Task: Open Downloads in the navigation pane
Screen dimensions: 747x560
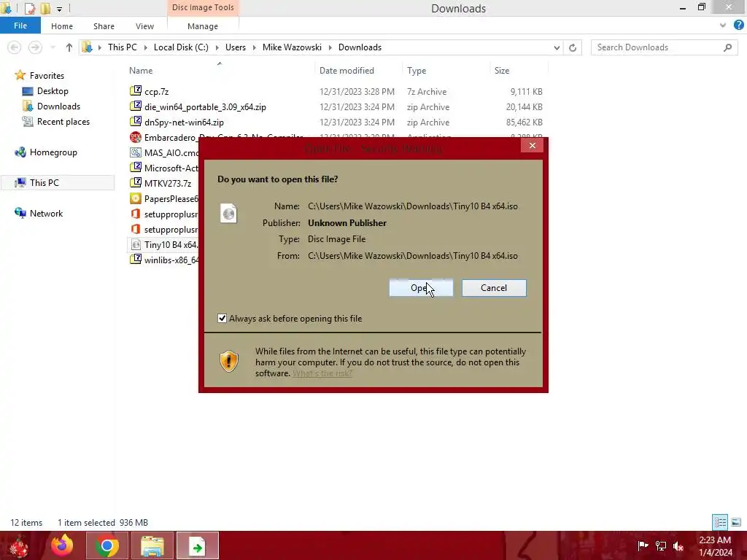Action: [58, 106]
